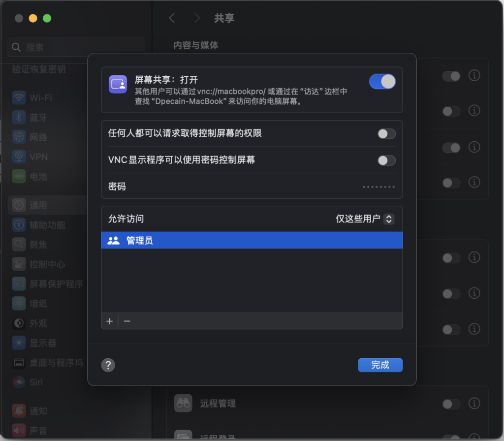Open the VPN sidebar icon
Image resolution: width=504 pixels, height=441 pixels.
click(19, 157)
